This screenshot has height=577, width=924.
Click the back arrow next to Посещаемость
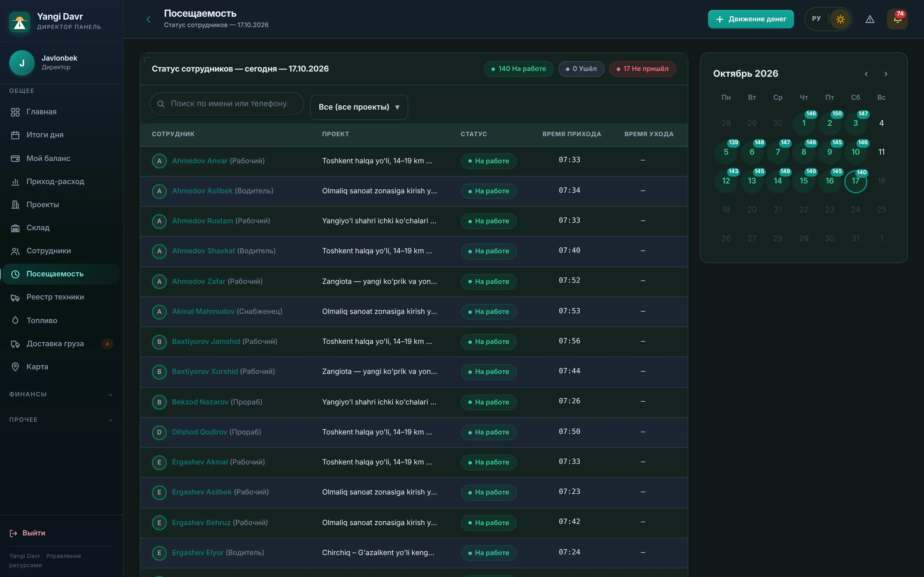coord(148,19)
